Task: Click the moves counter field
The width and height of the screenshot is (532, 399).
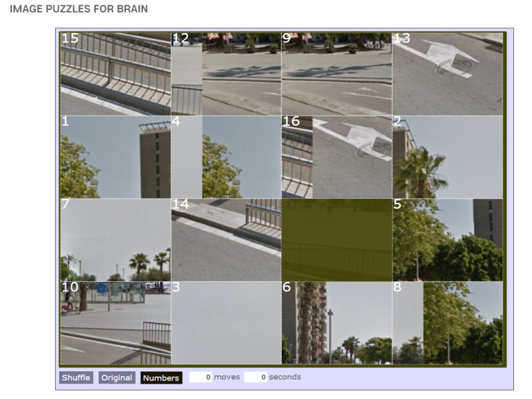Action: tap(201, 377)
